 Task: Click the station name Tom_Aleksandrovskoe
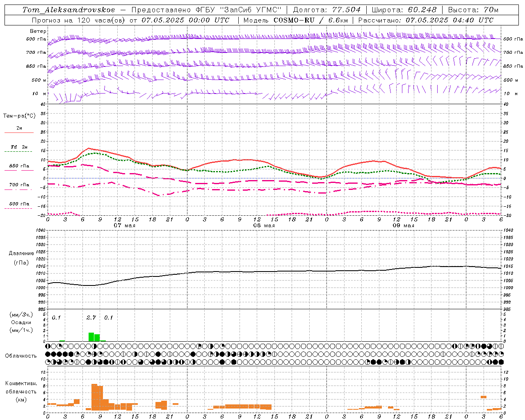tap(68, 10)
